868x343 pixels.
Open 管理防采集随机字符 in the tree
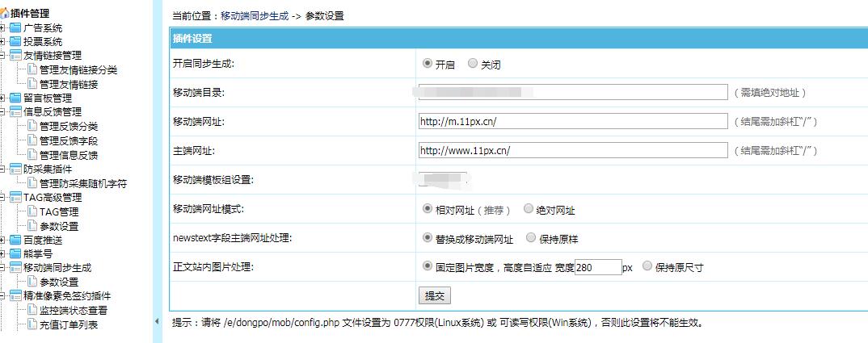click(83, 184)
